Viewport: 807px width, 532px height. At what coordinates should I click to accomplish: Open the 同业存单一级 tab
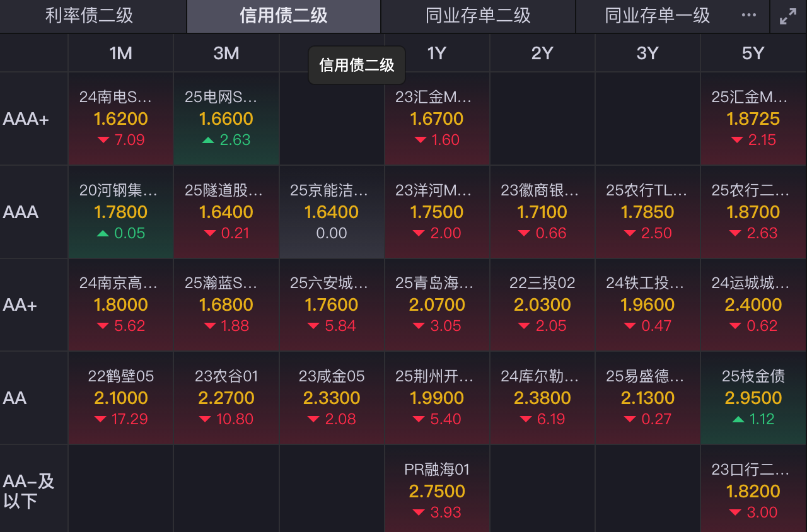coord(658,16)
